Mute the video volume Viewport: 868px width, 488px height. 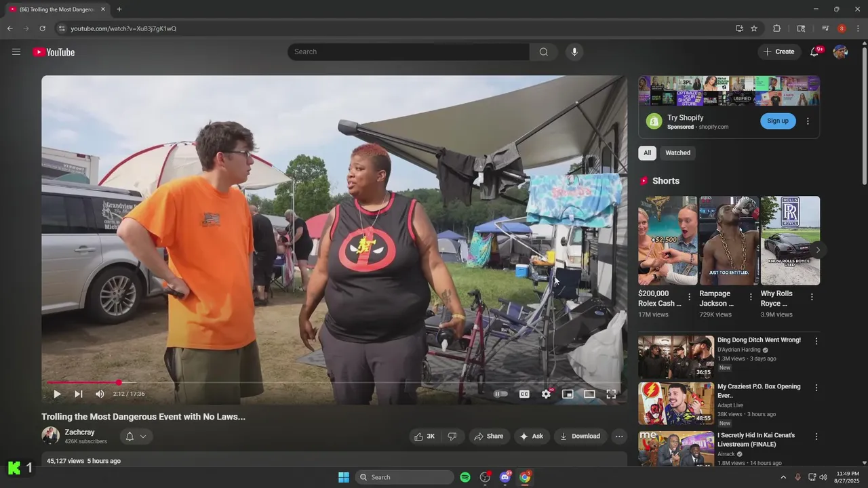tap(100, 394)
